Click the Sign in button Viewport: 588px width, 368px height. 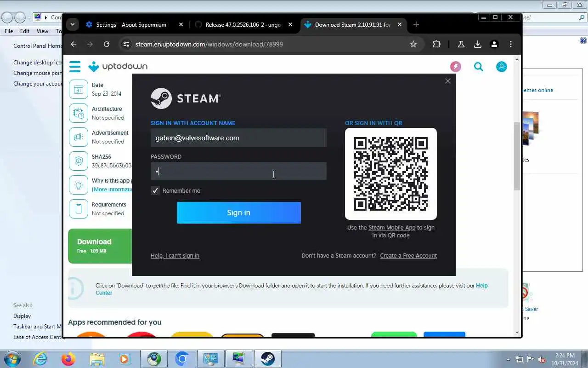point(239,213)
